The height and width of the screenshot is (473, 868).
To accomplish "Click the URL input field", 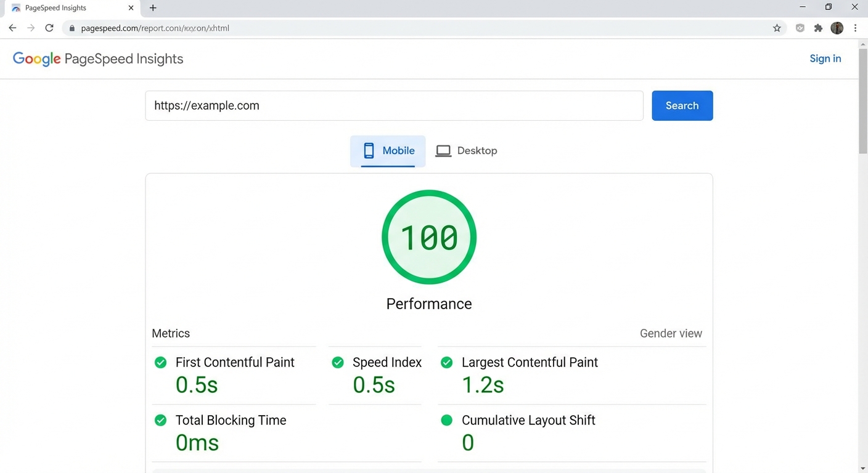I will coord(394,106).
